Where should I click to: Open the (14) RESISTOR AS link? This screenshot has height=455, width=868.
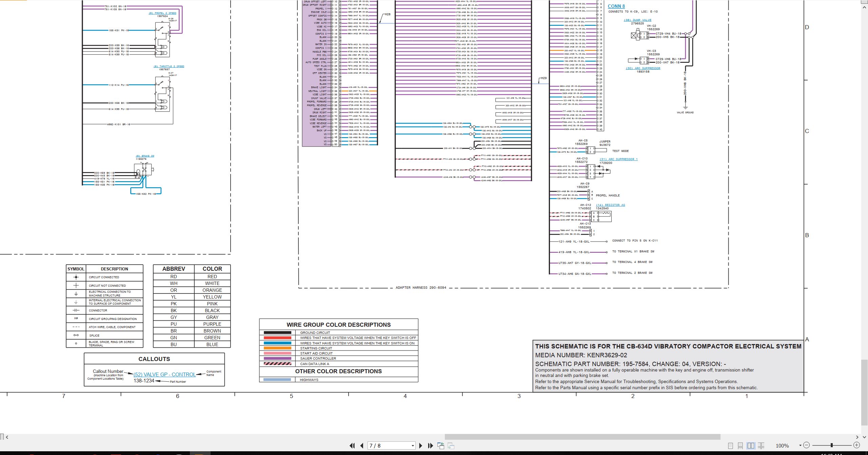point(610,205)
